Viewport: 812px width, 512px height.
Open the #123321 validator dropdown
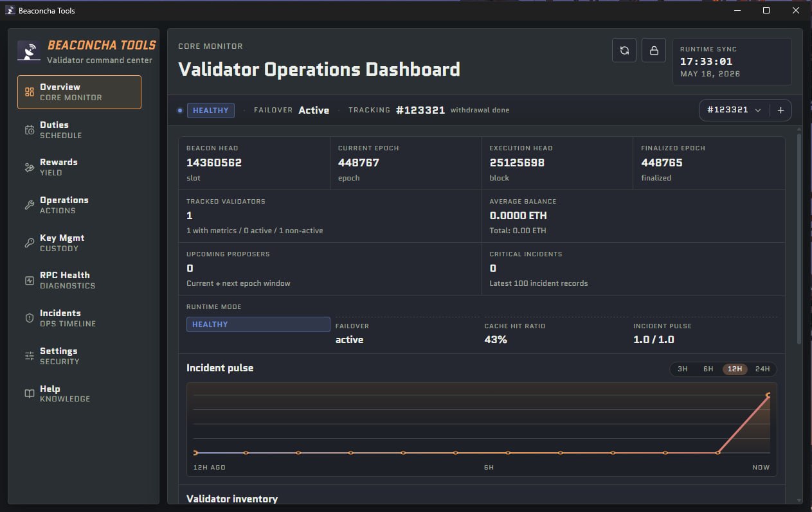[734, 110]
